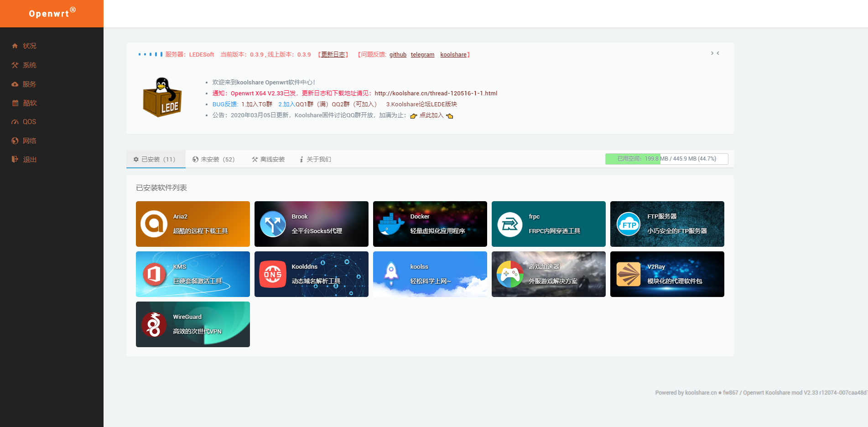
Task: Open the KMS Office activation icon
Action: [x=154, y=274]
